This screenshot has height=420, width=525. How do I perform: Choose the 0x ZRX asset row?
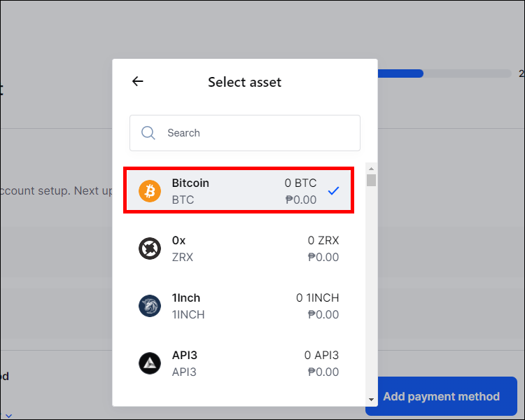238,248
